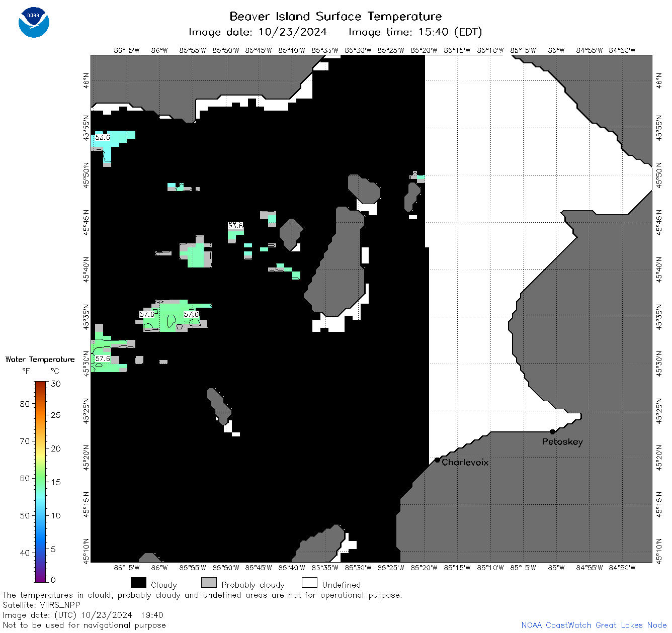Click the 'Probably cloudy' legend label text
The width and height of the screenshot is (672, 633).
(x=253, y=585)
